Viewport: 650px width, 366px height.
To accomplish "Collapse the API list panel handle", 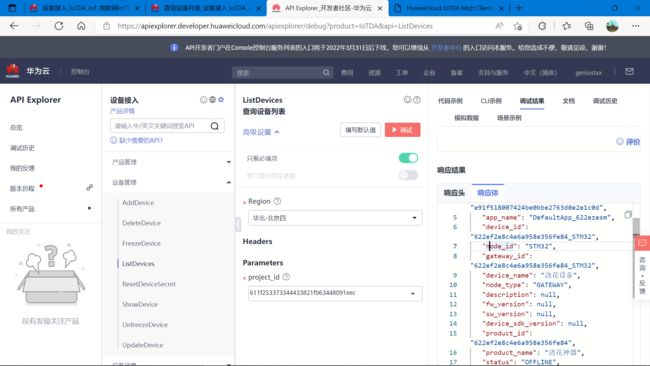I will tap(238, 224).
